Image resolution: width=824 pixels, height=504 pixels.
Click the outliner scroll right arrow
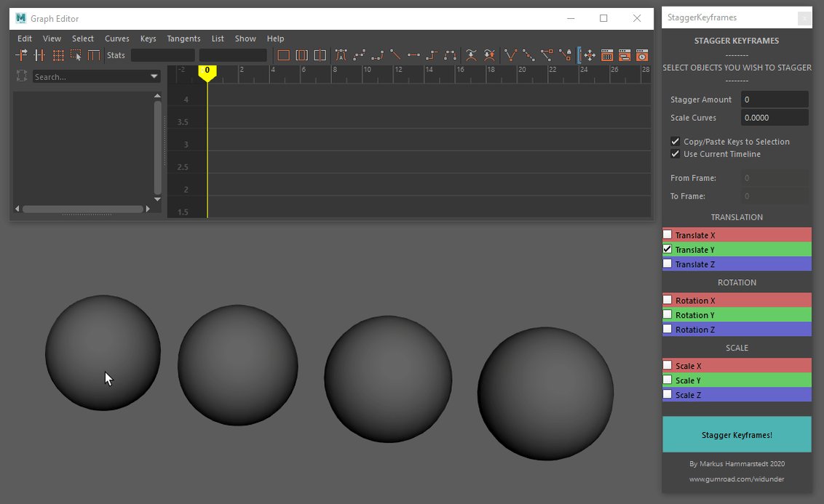[148, 209]
